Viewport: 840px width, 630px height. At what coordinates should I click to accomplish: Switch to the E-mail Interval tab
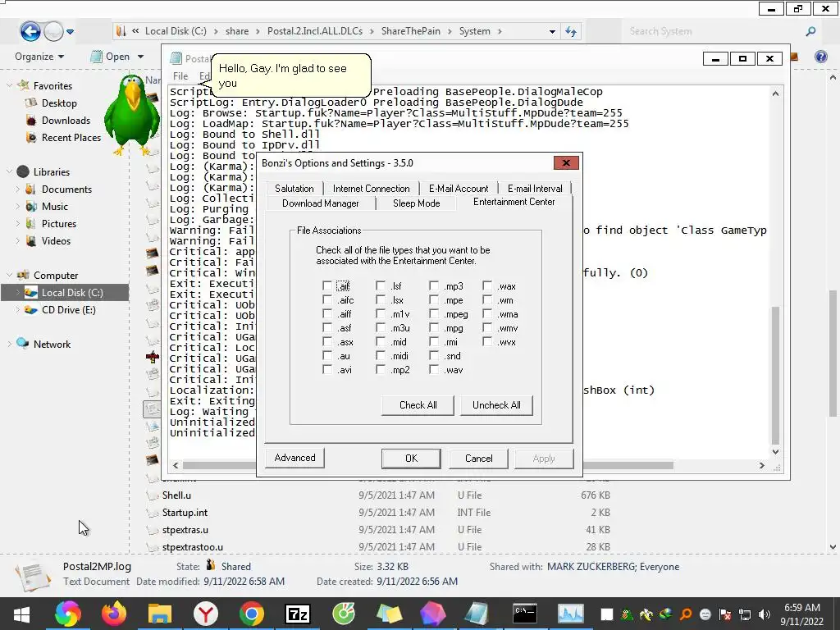[535, 189]
